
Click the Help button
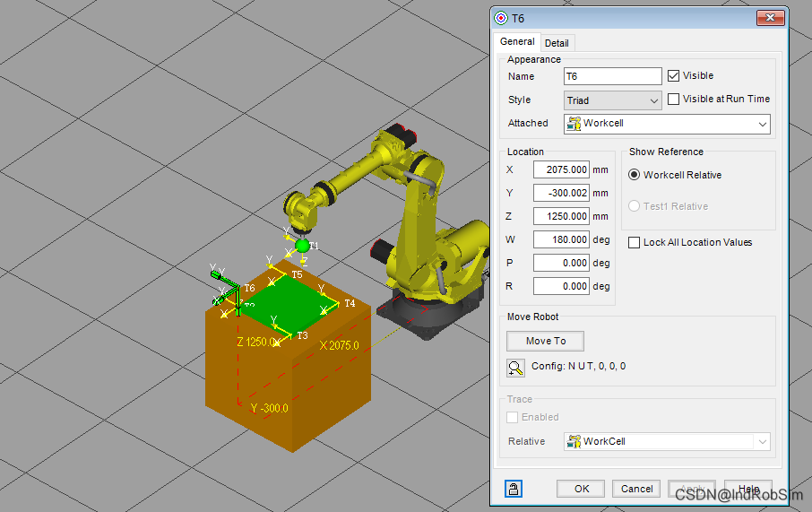tap(748, 489)
